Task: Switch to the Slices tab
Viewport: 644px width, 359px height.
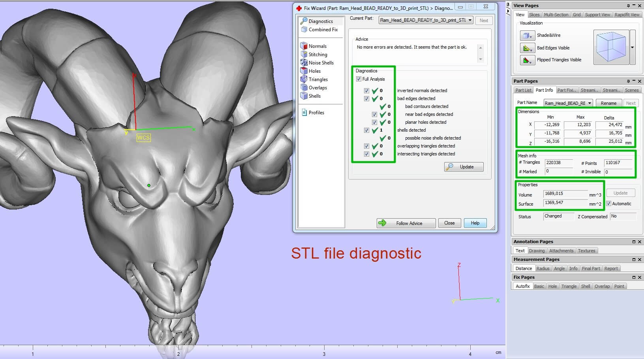Action: tap(534, 15)
